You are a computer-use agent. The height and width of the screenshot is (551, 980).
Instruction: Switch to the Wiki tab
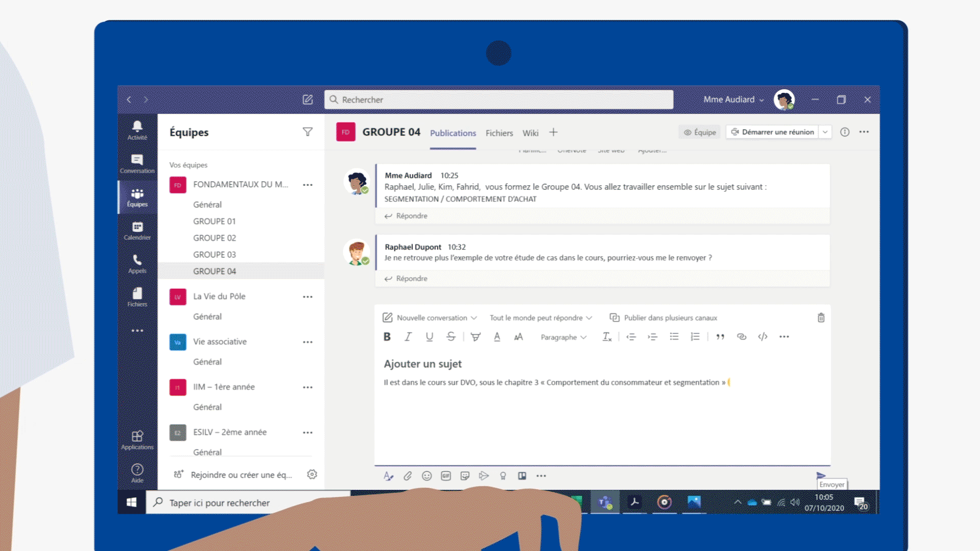click(530, 133)
